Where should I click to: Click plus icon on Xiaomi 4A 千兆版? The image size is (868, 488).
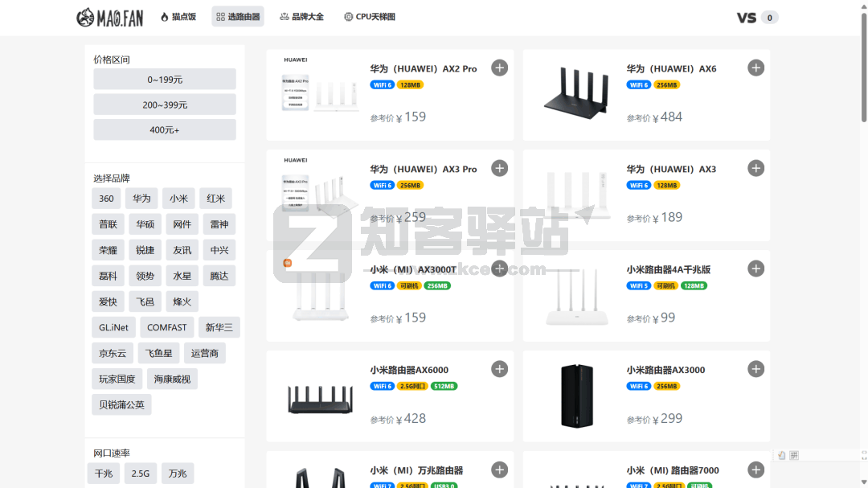(x=755, y=269)
